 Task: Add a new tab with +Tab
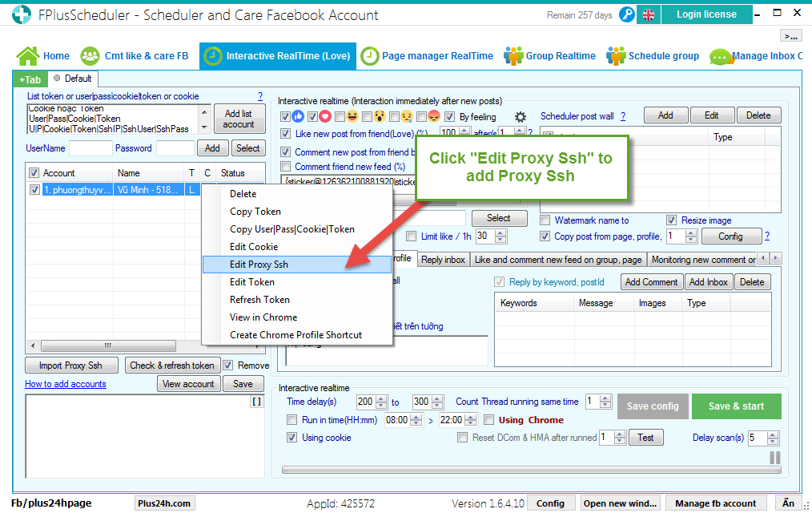coord(30,79)
